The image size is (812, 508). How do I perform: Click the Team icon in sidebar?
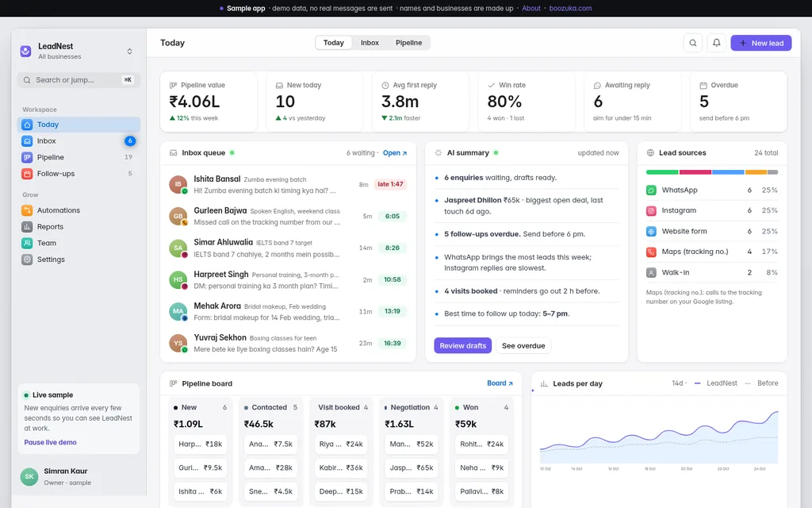(x=27, y=243)
